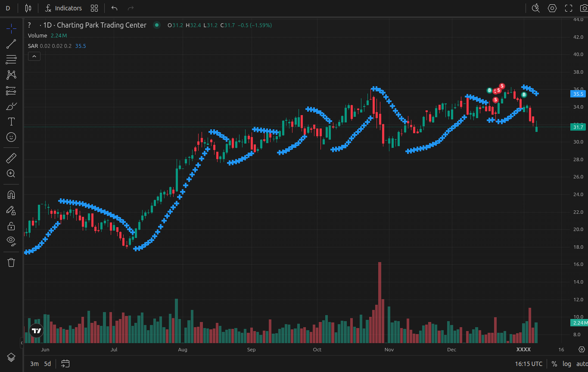Click the 16:15 UTC timezone button
Screen dimensions: 588x372
529,364
